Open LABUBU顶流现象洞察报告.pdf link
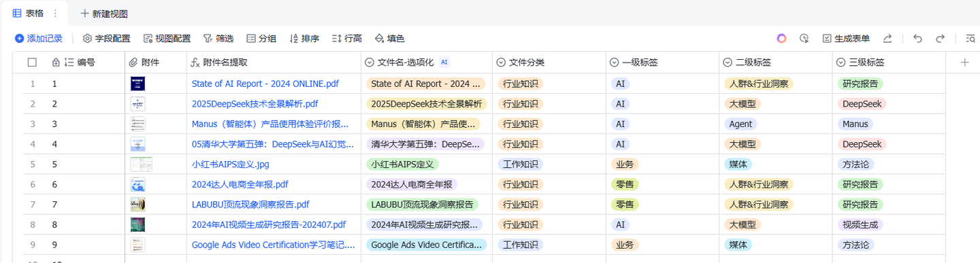Image resolution: width=980 pixels, height=263 pixels. tap(251, 205)
